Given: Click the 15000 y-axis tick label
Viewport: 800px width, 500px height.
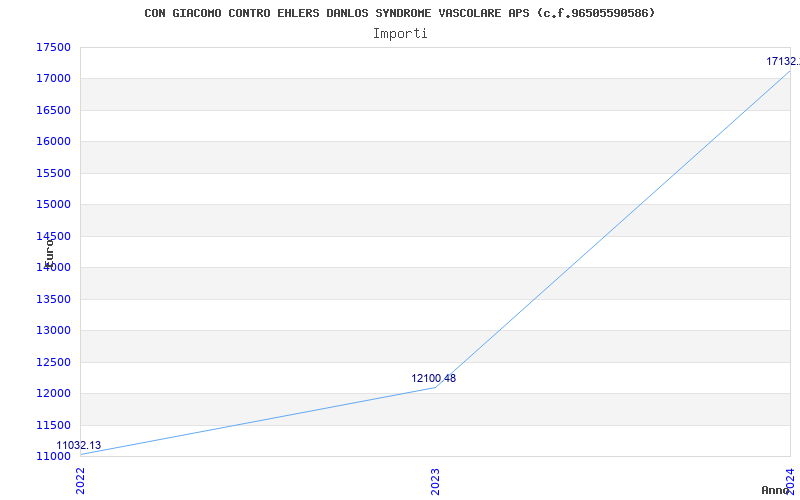Looking at the screenshot, I should [x=53, y=205].
